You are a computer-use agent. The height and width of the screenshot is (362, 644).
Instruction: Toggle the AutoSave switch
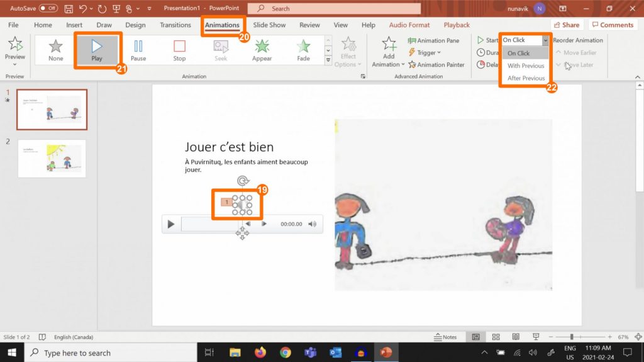[48, 8]
